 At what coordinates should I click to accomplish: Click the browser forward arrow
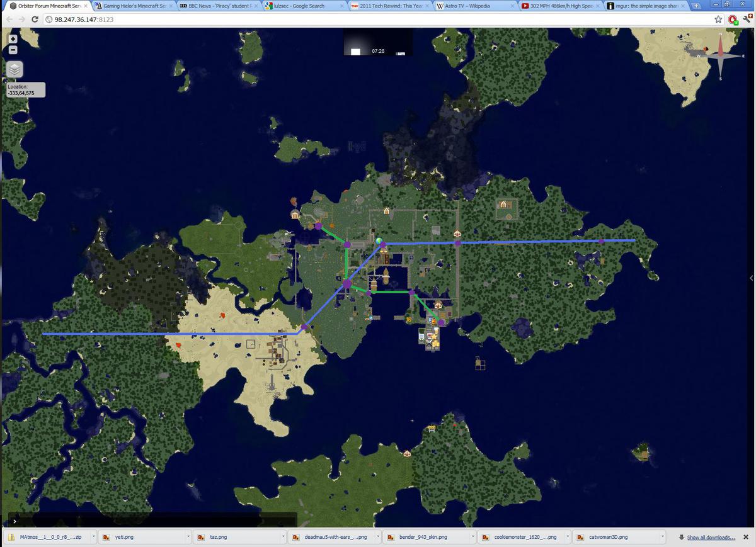tap(21, 20)
